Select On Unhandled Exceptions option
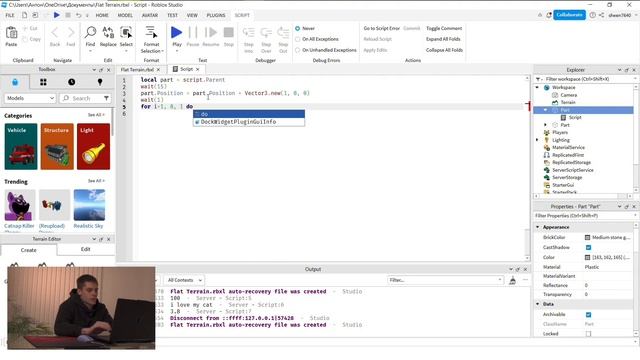Viewport: 640px width, 360px height. click(298, 50)
